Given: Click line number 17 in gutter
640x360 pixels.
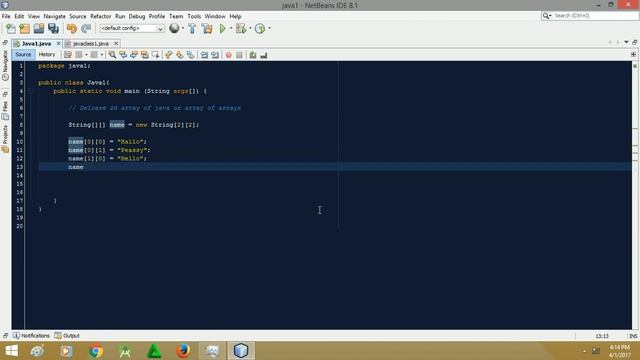Looking at the screenshot, I should [20, 200].
